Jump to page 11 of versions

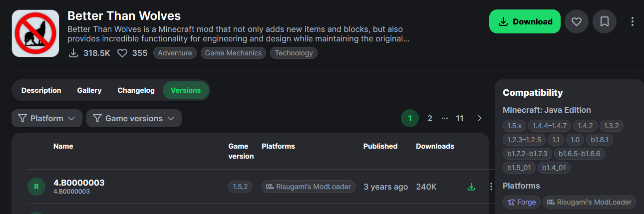(460, 118)
